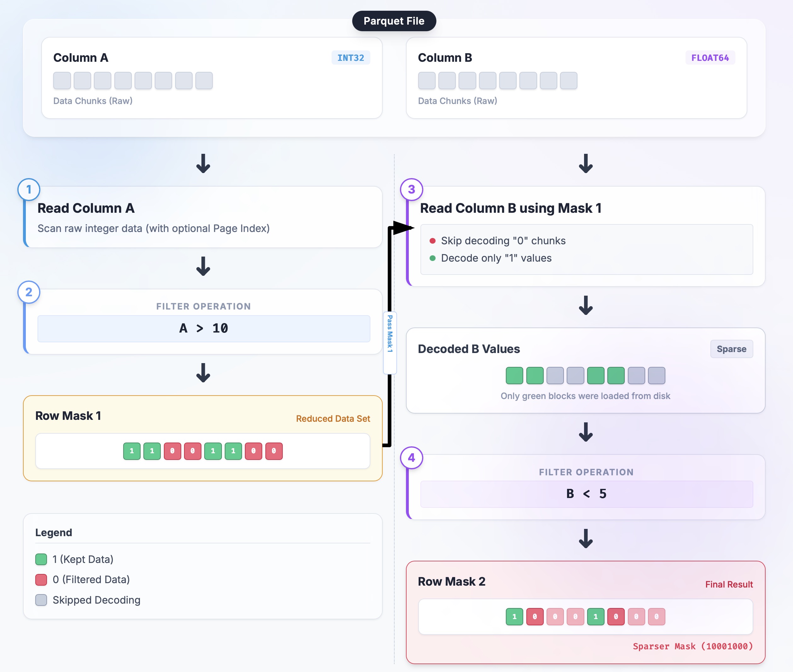This screenshot has width=793, height=672.
Task: Select the Parquet File header pill
Action: pyautogui.click(x=394, y=21)
